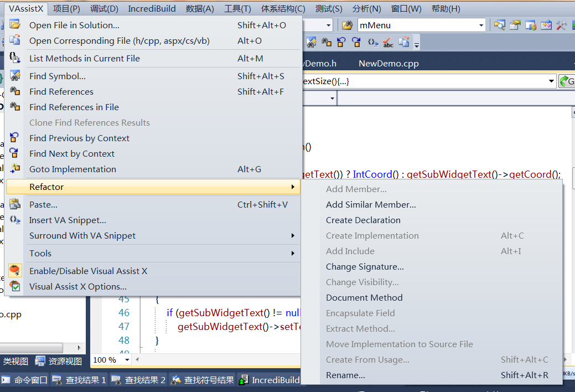
Task: Open the Refactor submenu entry
Action: coord(153,187)
